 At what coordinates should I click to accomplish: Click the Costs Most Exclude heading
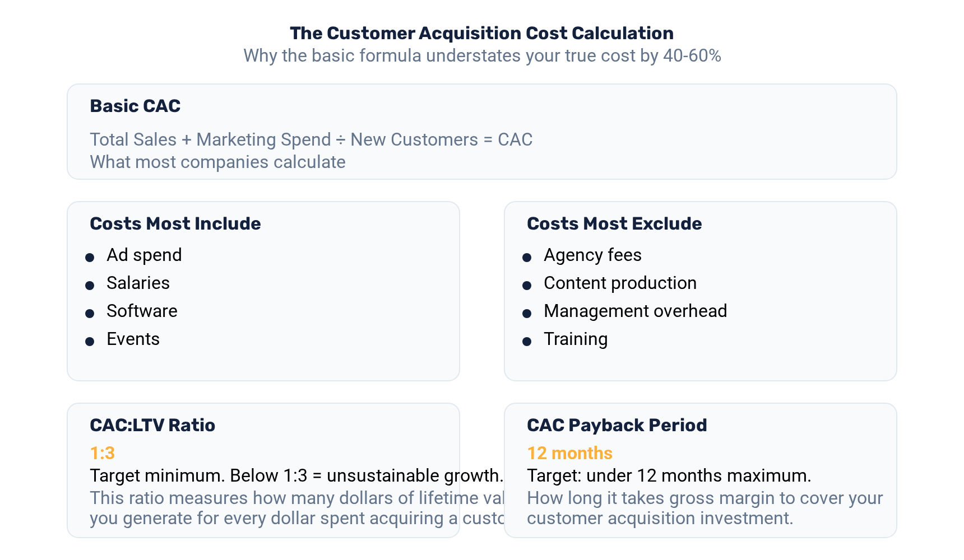614,224
